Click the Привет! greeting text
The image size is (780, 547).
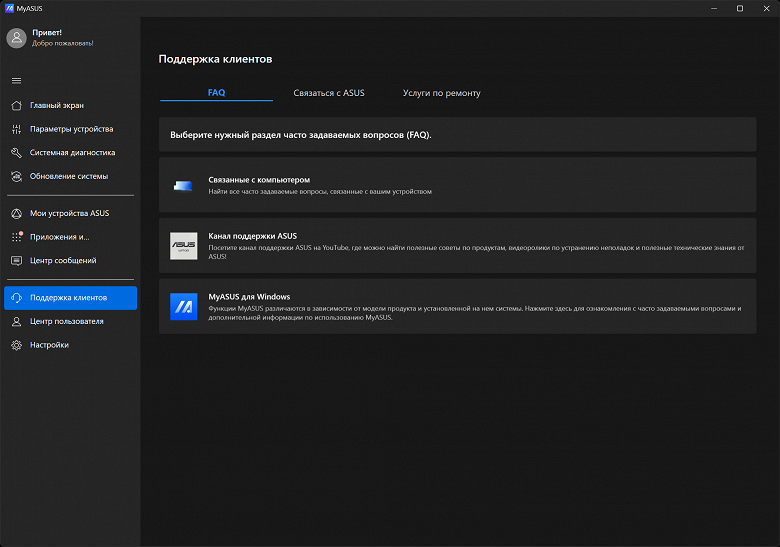47,33
